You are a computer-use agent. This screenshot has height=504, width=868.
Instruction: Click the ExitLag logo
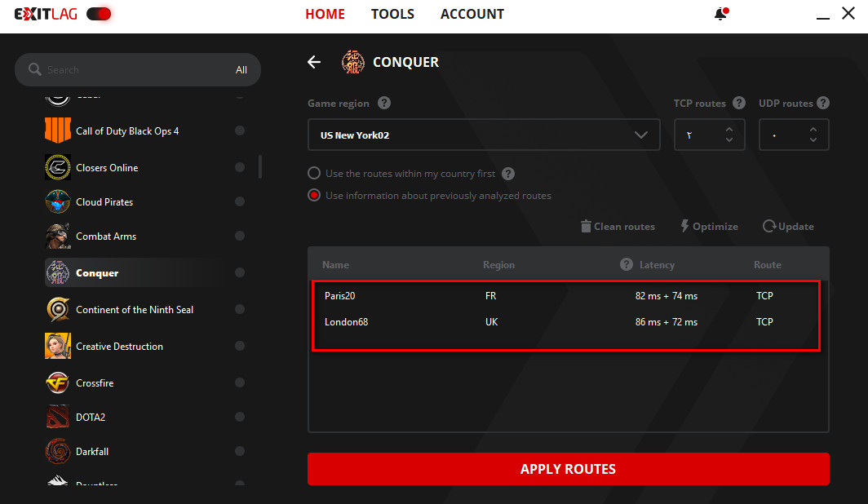pos(46,14)
